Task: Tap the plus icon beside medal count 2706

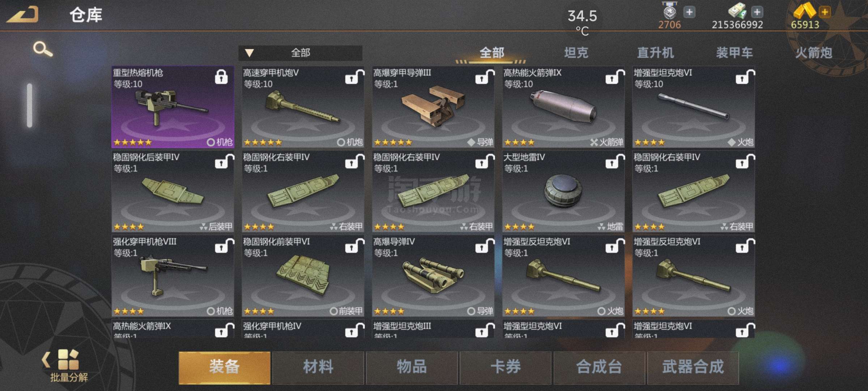Action: (689, 12)
